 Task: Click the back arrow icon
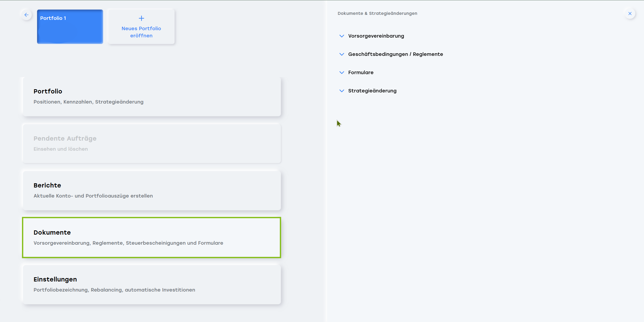point(26,15)
